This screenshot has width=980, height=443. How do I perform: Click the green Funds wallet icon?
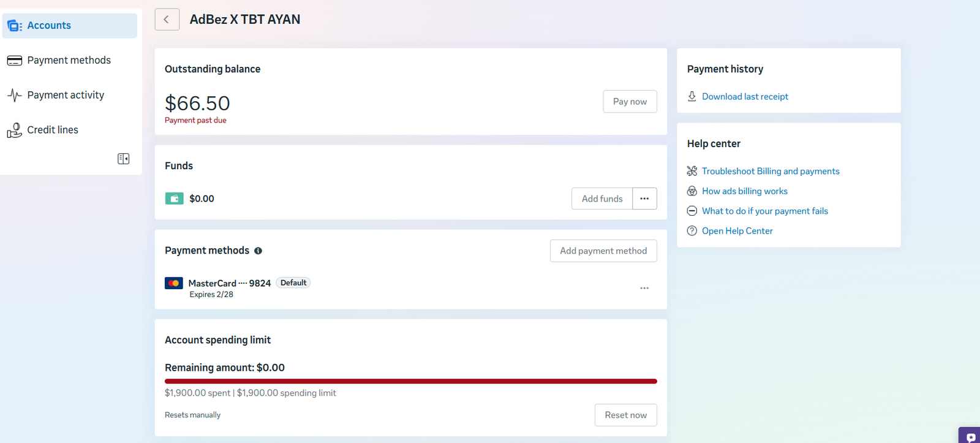click(174, 199)
